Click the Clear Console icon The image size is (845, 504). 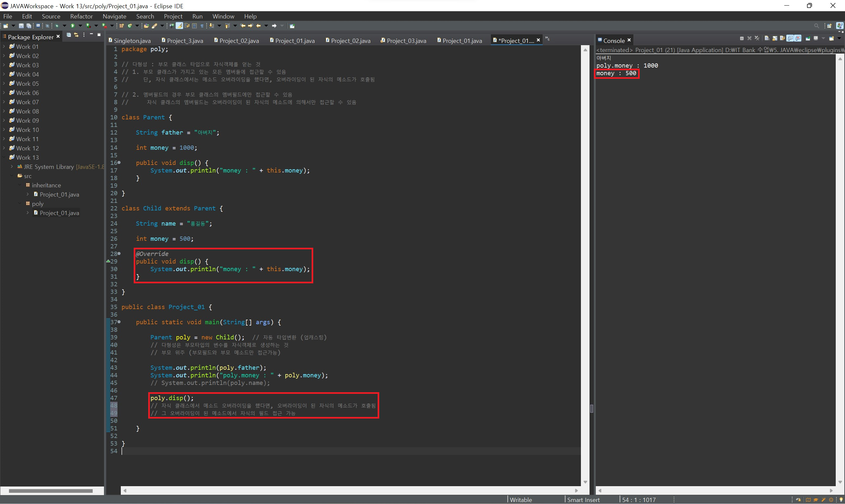[x=767, y=38]
